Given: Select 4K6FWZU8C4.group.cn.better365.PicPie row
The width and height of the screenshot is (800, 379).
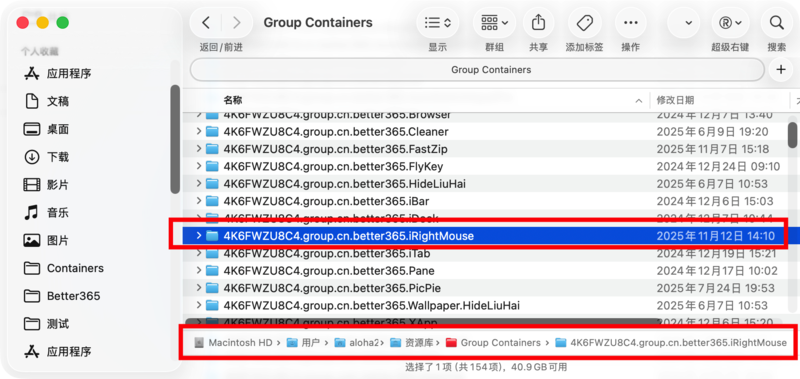Looking at the screenshot, I should [485, 288].
